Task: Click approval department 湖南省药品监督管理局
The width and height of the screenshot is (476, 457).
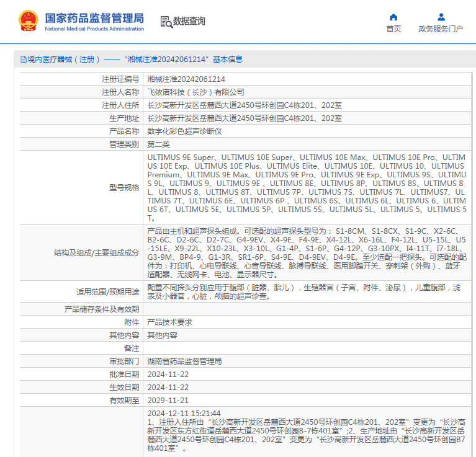Action: pos(184,361)
